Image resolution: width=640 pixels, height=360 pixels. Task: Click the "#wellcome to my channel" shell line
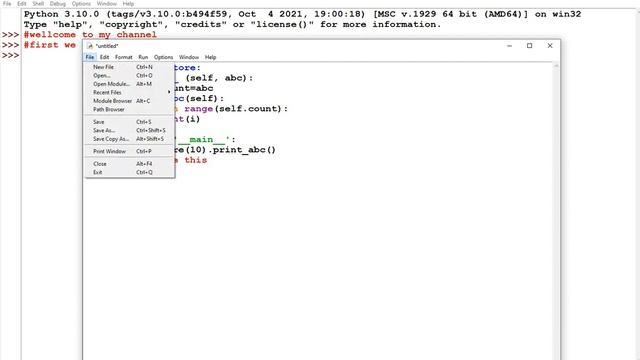coord(90,35)
